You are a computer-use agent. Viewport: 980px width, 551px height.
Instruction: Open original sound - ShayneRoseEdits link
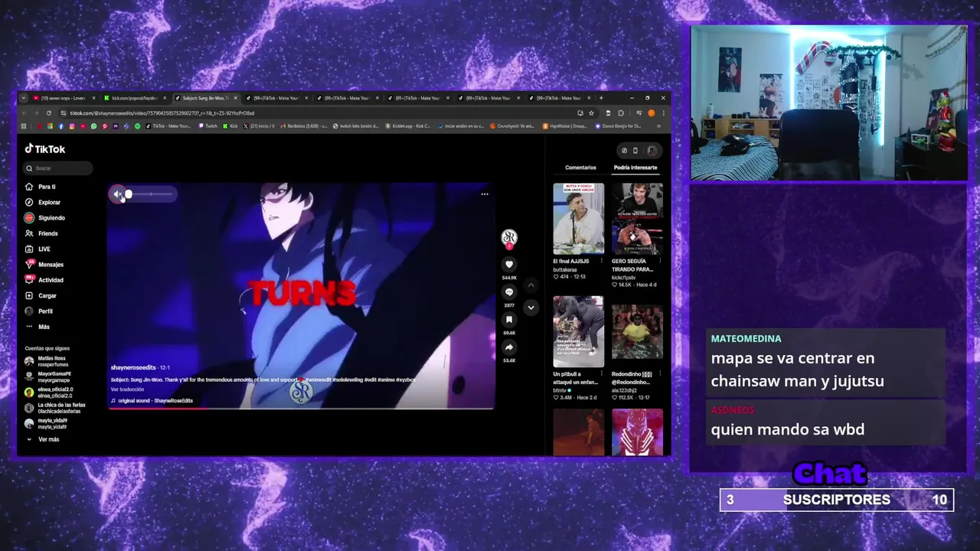coord(152,401)
